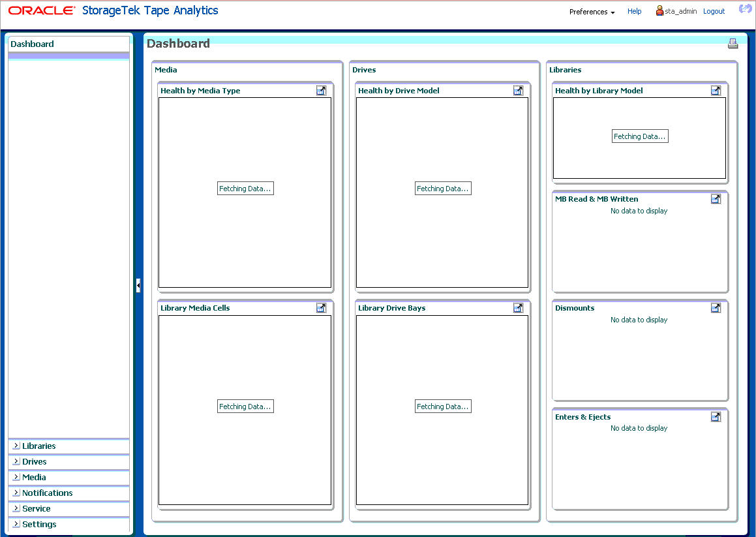Expand the Service navigation section
The height and width of the screenshot is (537, 756).
pyautogui.click(x=16, y=508)
